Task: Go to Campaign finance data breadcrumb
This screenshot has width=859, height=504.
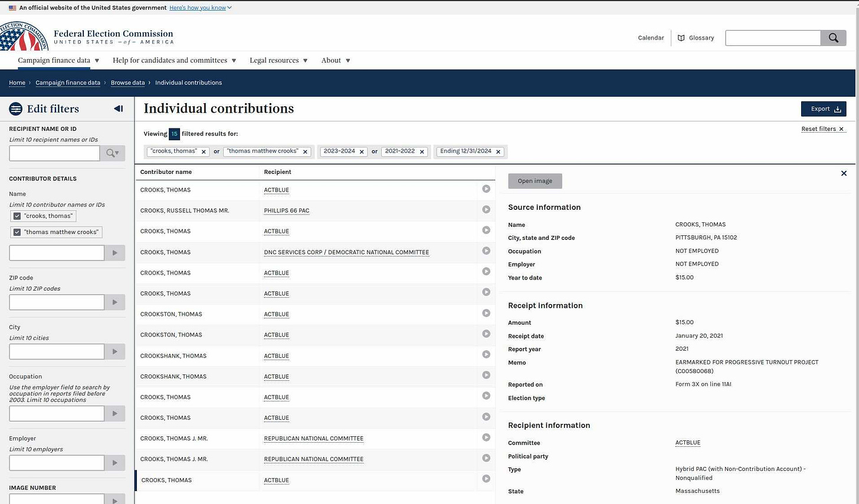Action: (68, 83)
